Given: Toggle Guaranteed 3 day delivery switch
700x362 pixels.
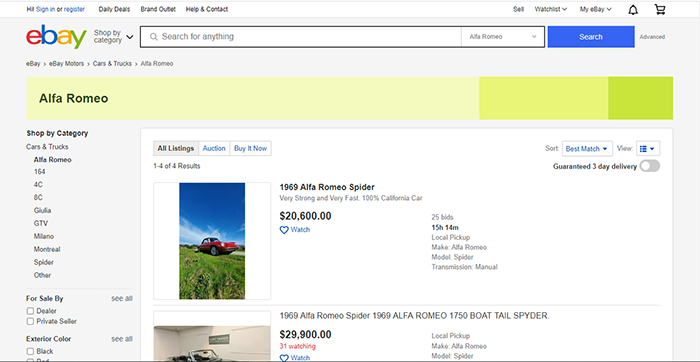Looking at the screenshot, I should coord(650,166).
